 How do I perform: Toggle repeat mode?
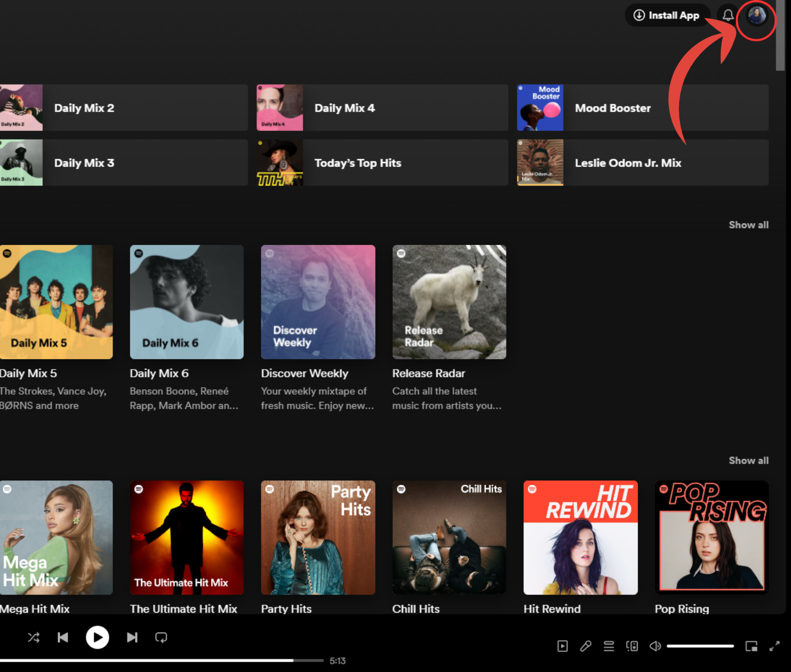click(x=161, y=637)
